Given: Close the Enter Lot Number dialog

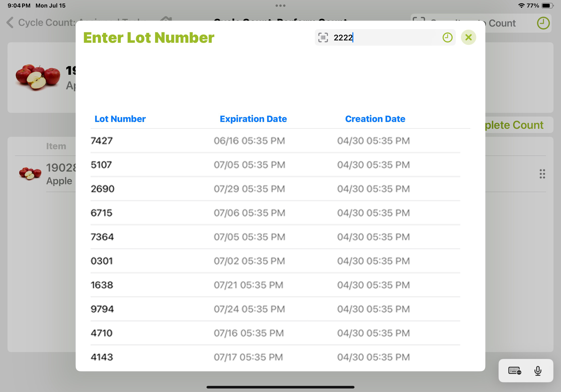Looking at the screenshot, I should tap(468, 37).
